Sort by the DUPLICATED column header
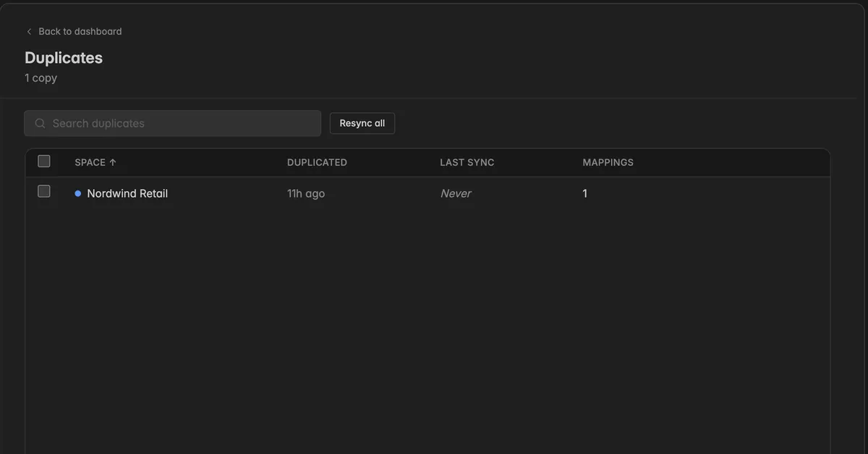 pos(317,162)
